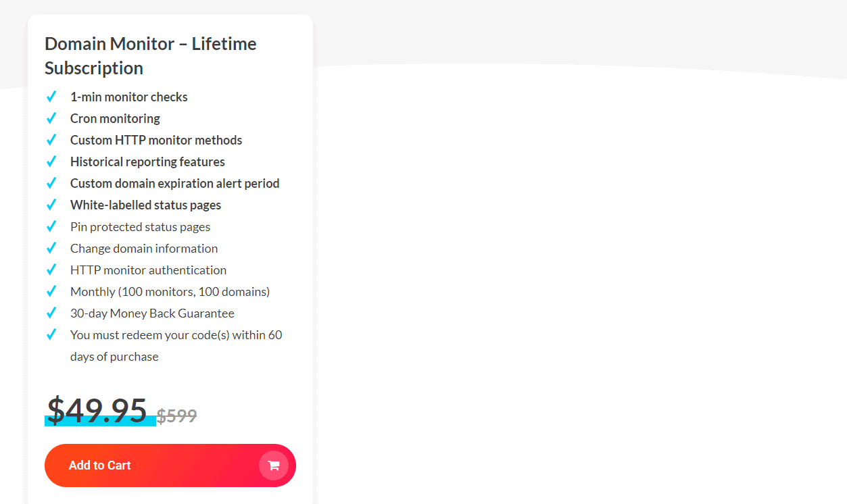Click the 30-day Money Back Guarantee text
Image resolution: width=847 pixels, height=504 pixels.
[152, 313]
